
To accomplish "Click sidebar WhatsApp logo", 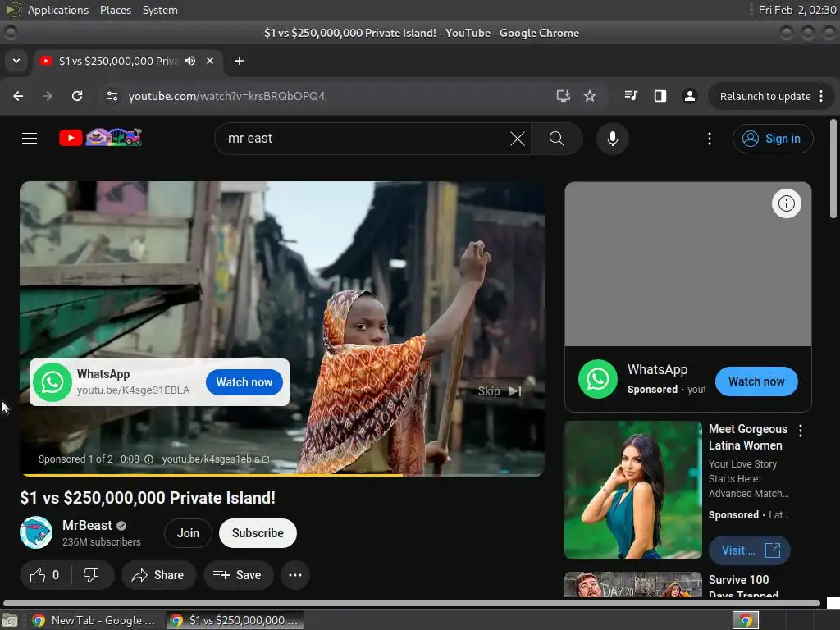I will pos(598,379).
